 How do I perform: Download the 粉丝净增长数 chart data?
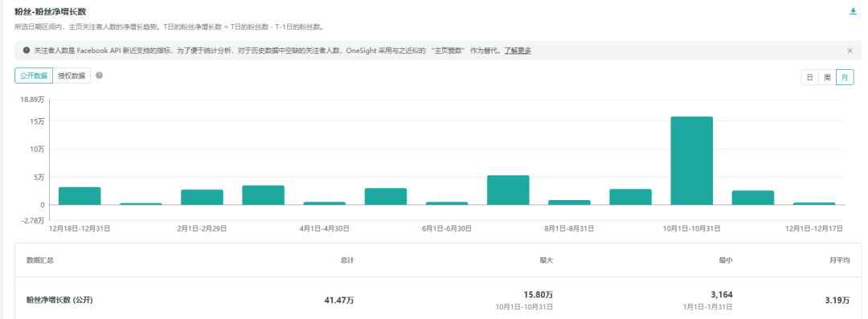click(x=853, y=11)
